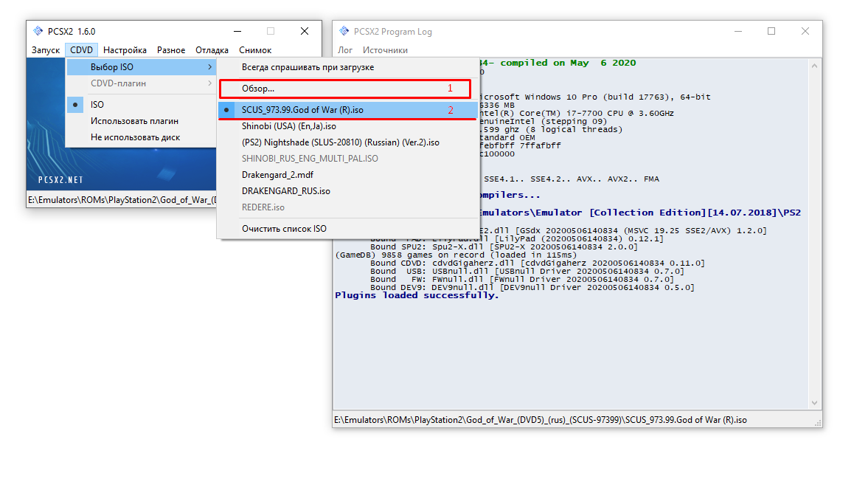Select Drakengard_2.mdf entry
The image size is (868, 479).
pyautogui.click(x=347, y=174)
